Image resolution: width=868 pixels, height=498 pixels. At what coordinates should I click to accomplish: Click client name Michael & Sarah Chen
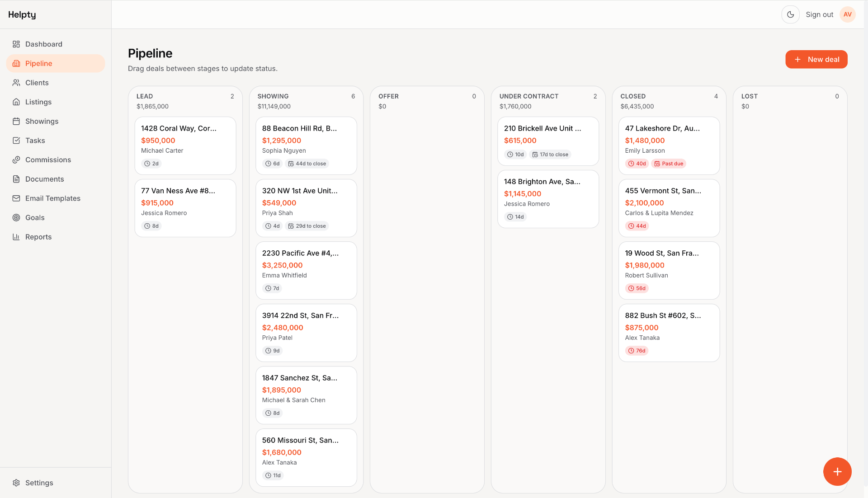293,400
